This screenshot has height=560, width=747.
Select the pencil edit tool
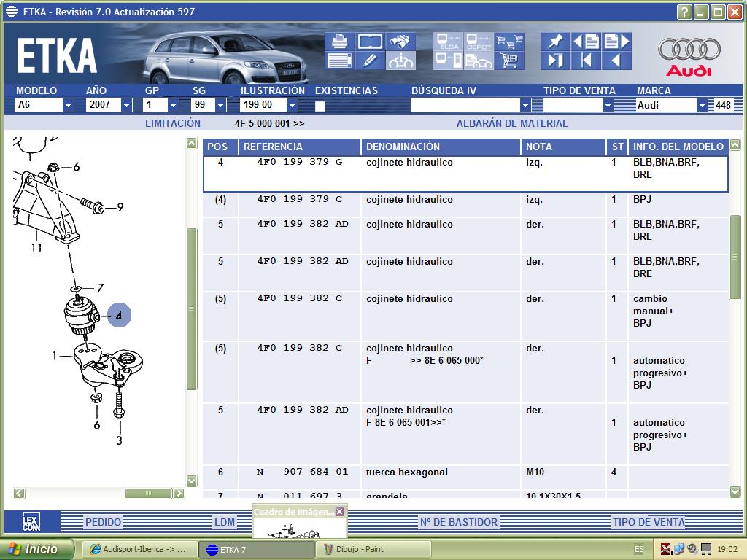tap(370, 61)
